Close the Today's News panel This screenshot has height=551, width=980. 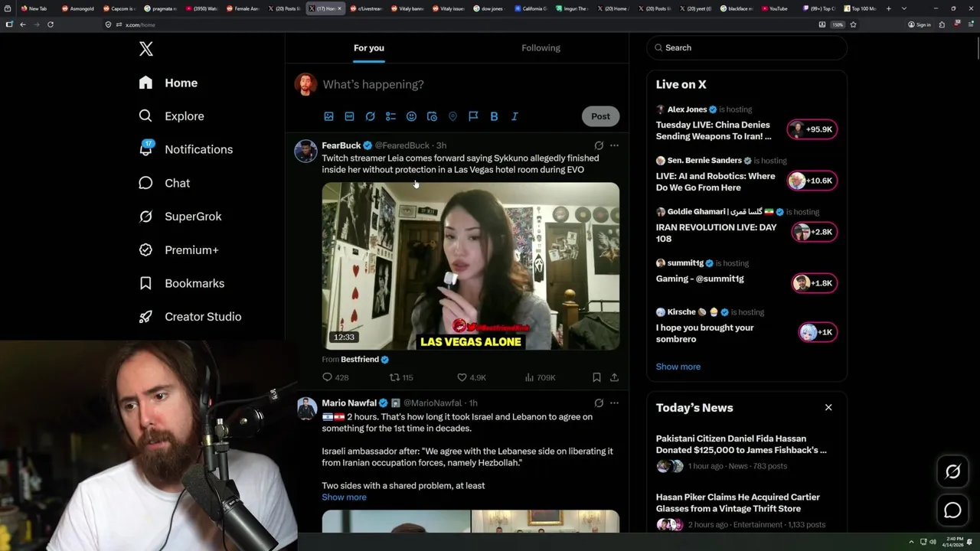(x=828, y=408)
